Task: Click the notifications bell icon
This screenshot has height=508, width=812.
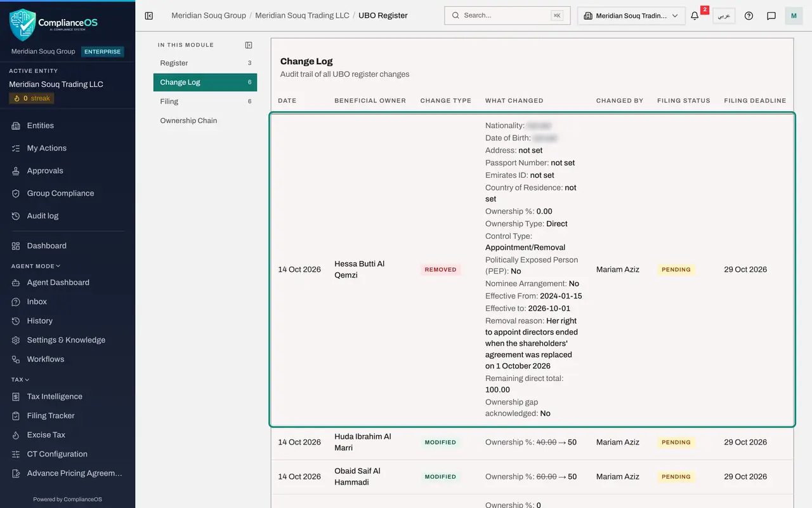Action: 695,16
